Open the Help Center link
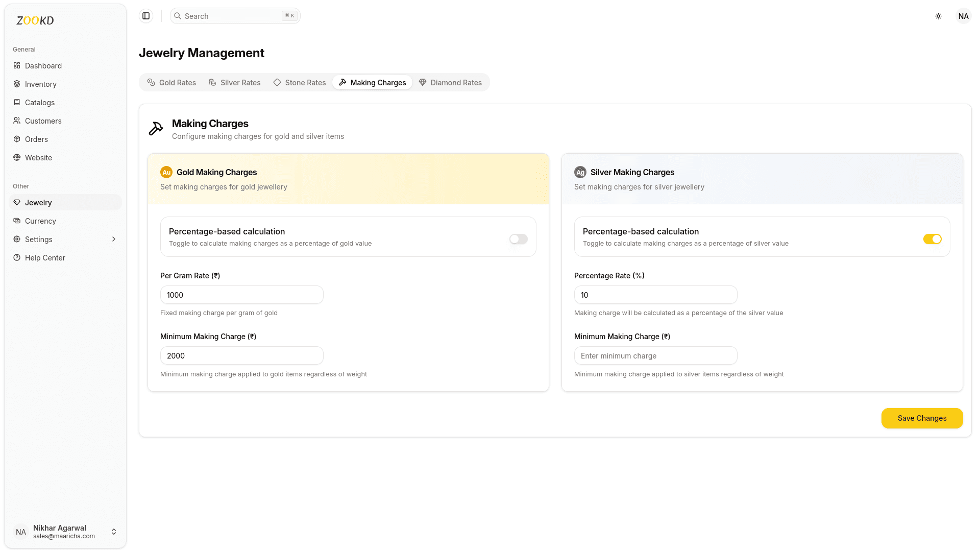980x550 pixels. tap(45, 258)
